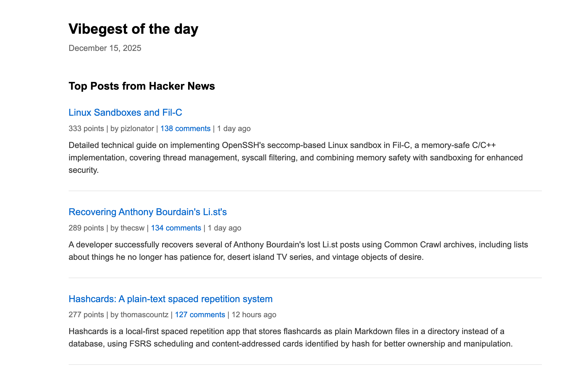
Task: Open the "Linux Sandboxes and Fil-C" post link
Action: pyautogui.click(x=125, y=112)
